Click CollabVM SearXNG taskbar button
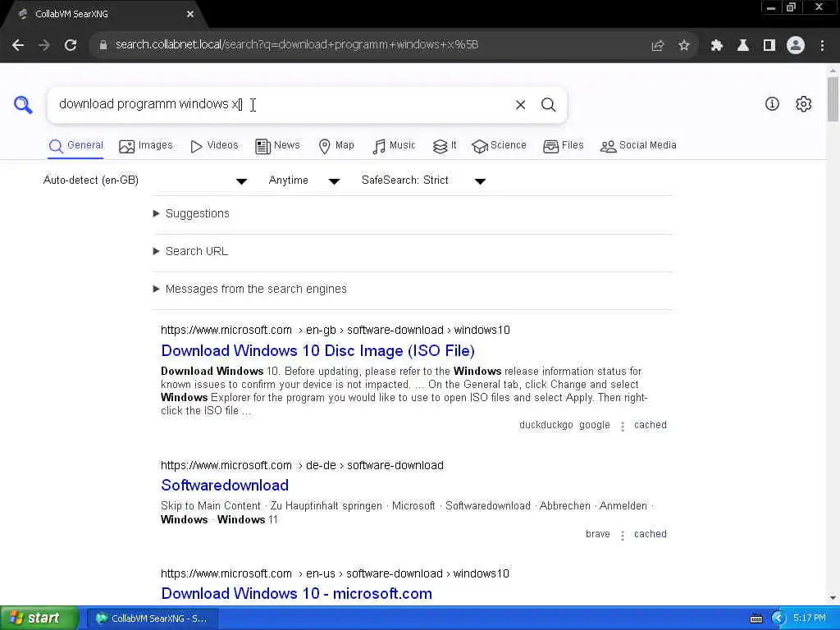Screen dimensions: 840x630 pyautogui.click(x=152, y=619)
